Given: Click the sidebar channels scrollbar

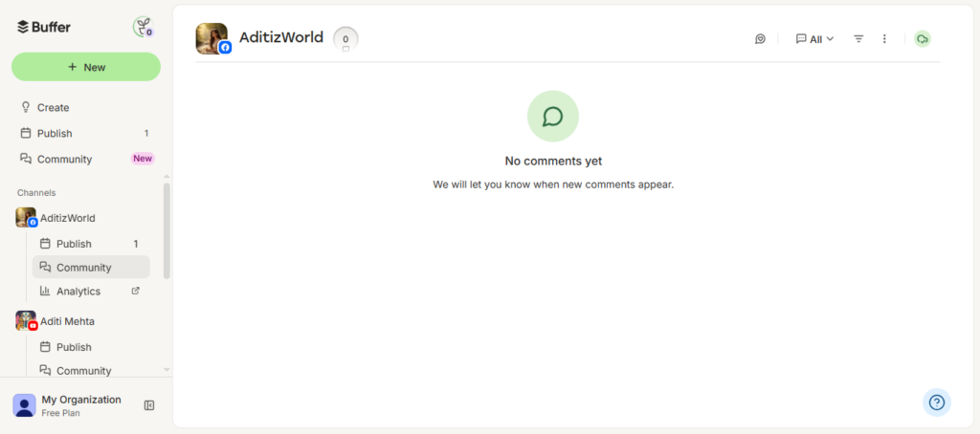Looking at the screenshot, I should tap(167, 230).
